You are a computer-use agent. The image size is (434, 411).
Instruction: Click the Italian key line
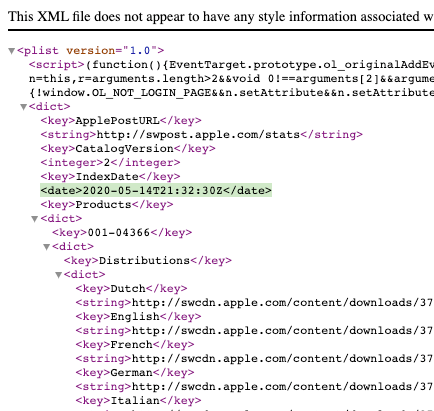(138, 400)
